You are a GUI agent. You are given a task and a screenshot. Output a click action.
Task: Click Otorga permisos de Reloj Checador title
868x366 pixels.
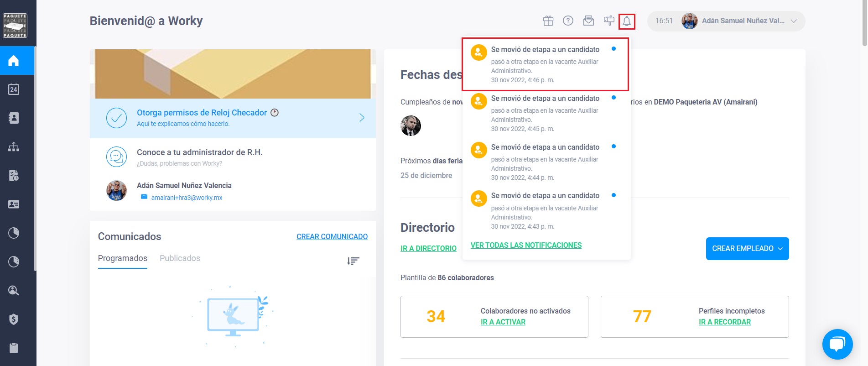tap(202, 113)
